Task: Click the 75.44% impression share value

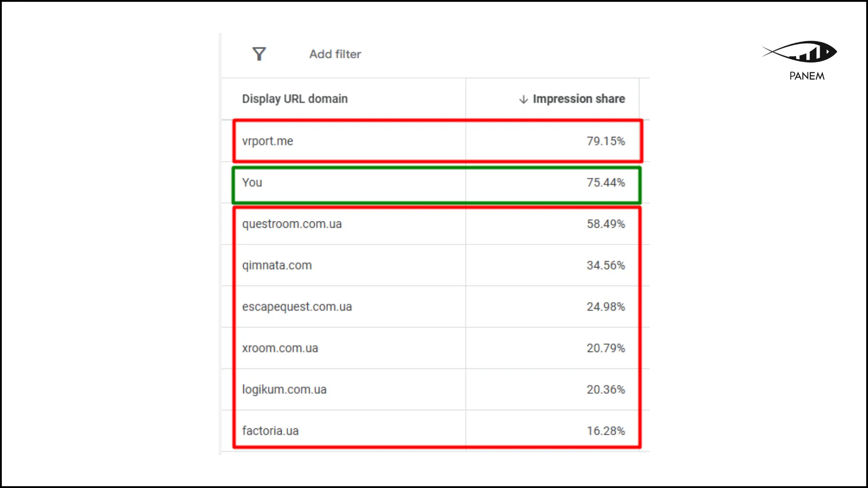Action: 606,183
